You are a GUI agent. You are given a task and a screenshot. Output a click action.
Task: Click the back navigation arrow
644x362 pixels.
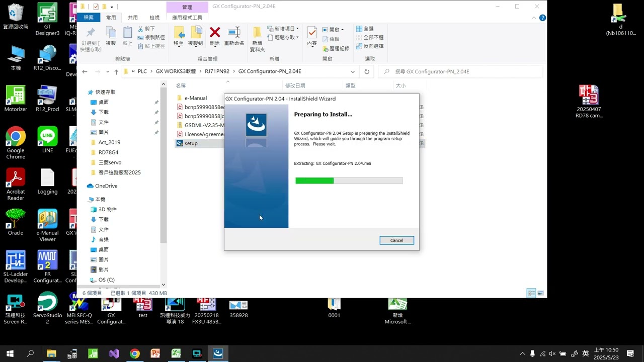click(85, 72)
